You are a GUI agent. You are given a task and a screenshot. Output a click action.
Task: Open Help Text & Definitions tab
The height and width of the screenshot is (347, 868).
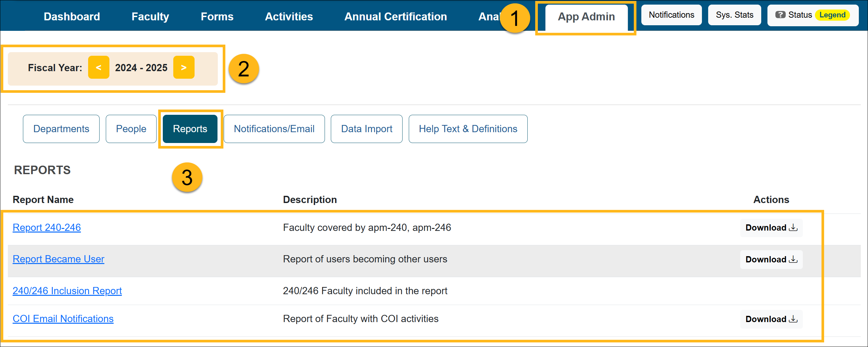click(468, 129)
